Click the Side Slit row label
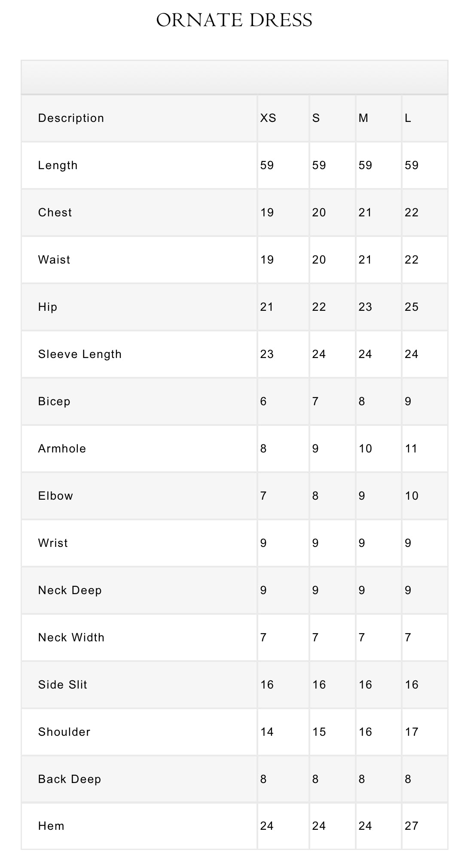Viewport: 455px width, 868px height. pyautogui.click(x=63, y=685)
